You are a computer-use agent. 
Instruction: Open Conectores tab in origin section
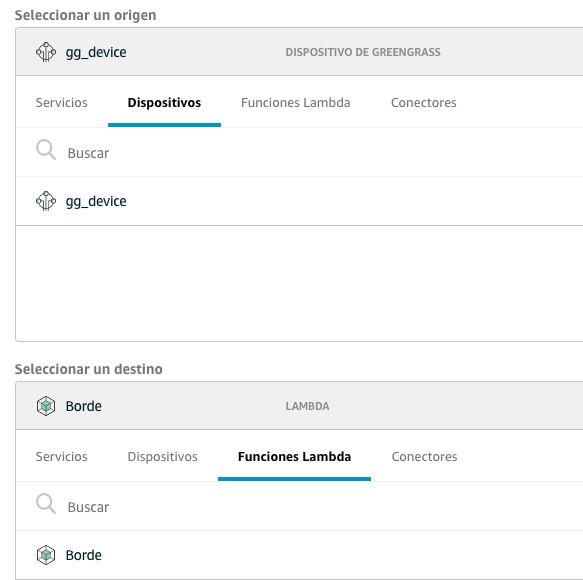pyautogui.click(x=423, y=103)
